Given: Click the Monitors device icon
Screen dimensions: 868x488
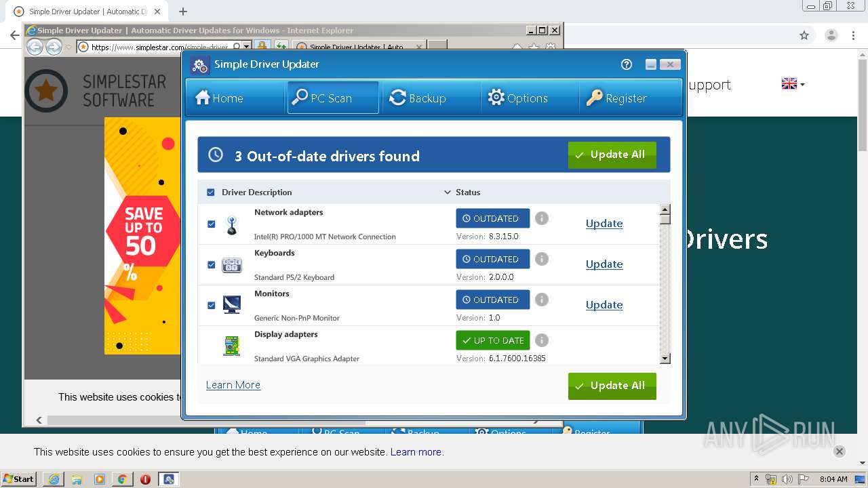Looking at the screenshot, I should [x=232, y=305].
